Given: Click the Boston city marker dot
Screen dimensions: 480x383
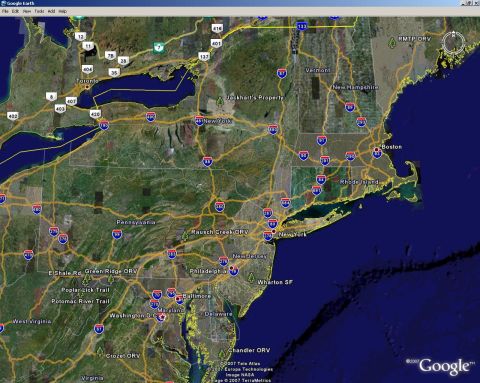Looking at the screenshot, I should click(377, 149).
